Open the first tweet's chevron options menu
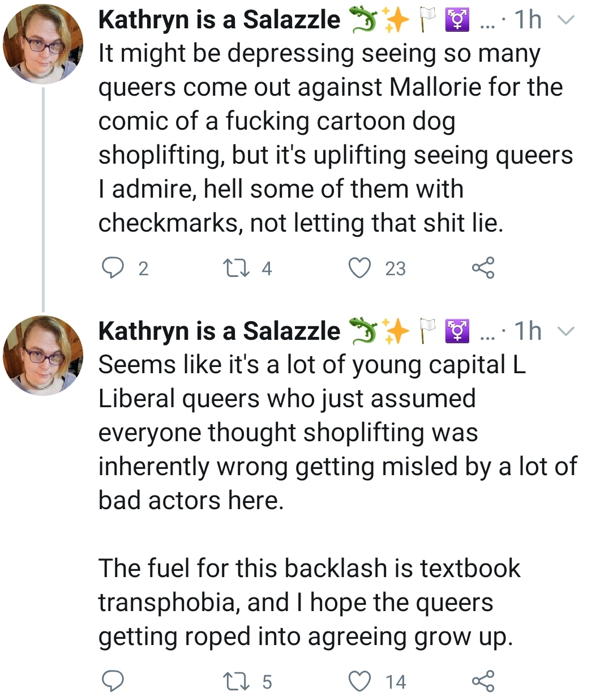Screen dimensions: 596x700 point(565,20)
